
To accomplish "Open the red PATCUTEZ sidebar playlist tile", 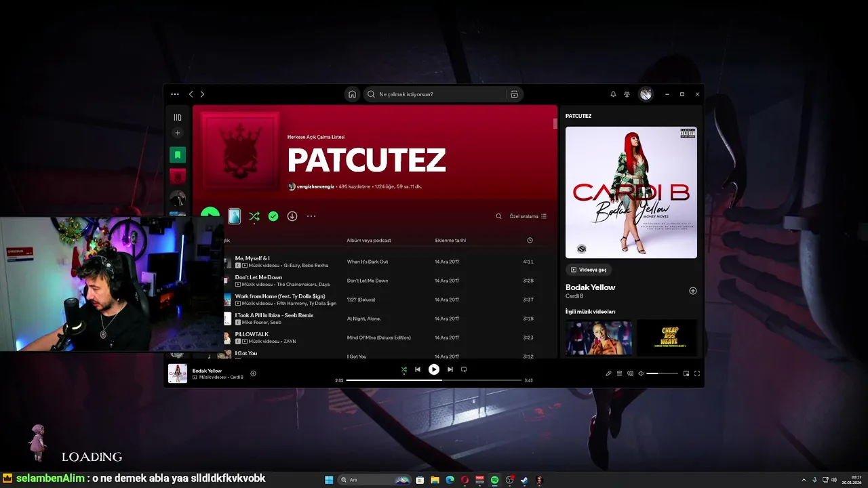I will point(178,177).
